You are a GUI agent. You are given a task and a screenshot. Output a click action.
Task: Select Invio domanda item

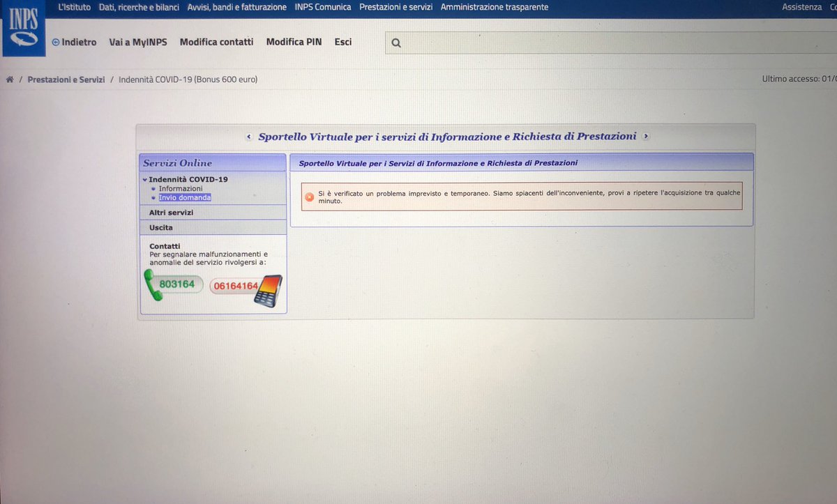[x=185, y=198]
